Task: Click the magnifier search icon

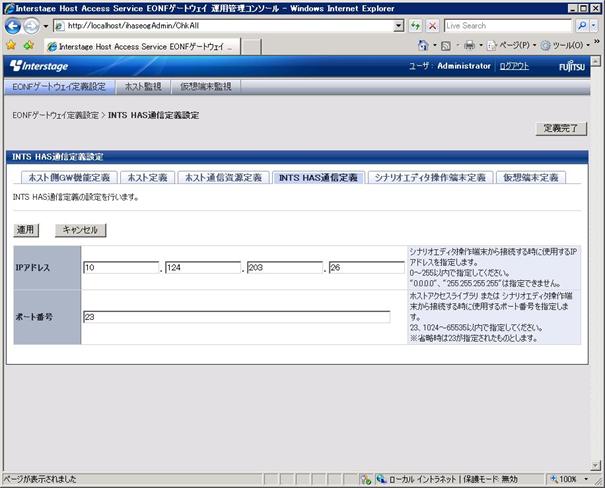Action: pyautogui.click(x=581, y=26)
